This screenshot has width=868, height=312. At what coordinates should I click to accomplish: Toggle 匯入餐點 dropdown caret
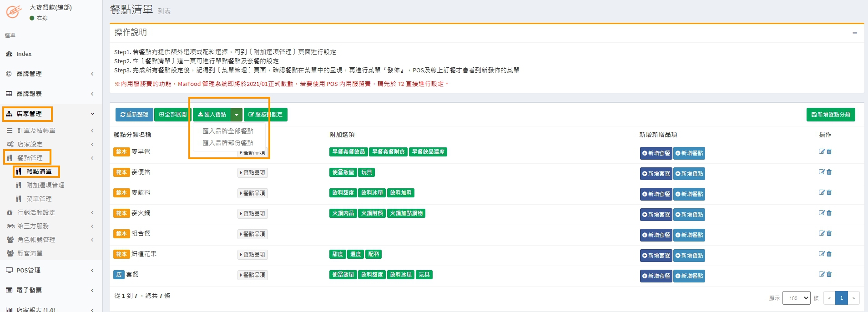(x=237, y=115)
